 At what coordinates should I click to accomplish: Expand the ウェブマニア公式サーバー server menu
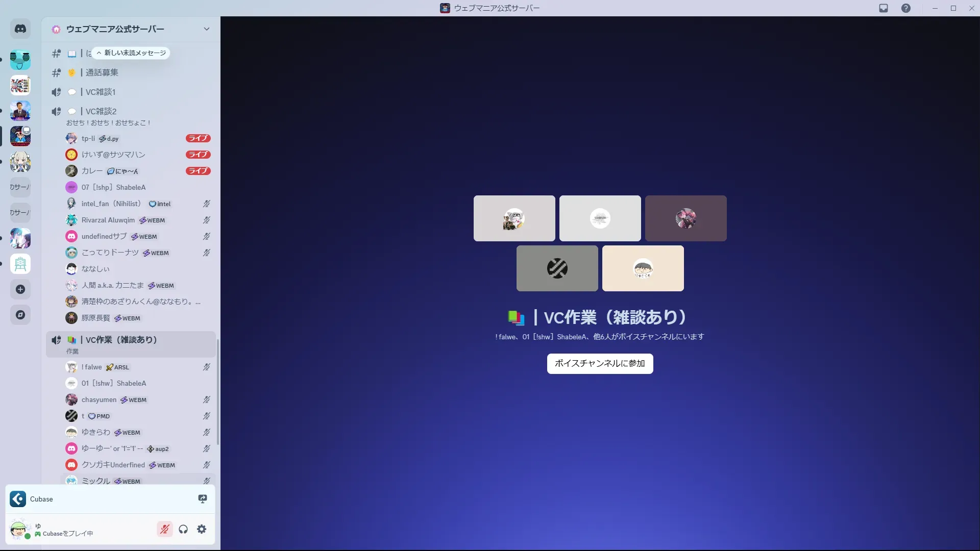click(206, 29)
